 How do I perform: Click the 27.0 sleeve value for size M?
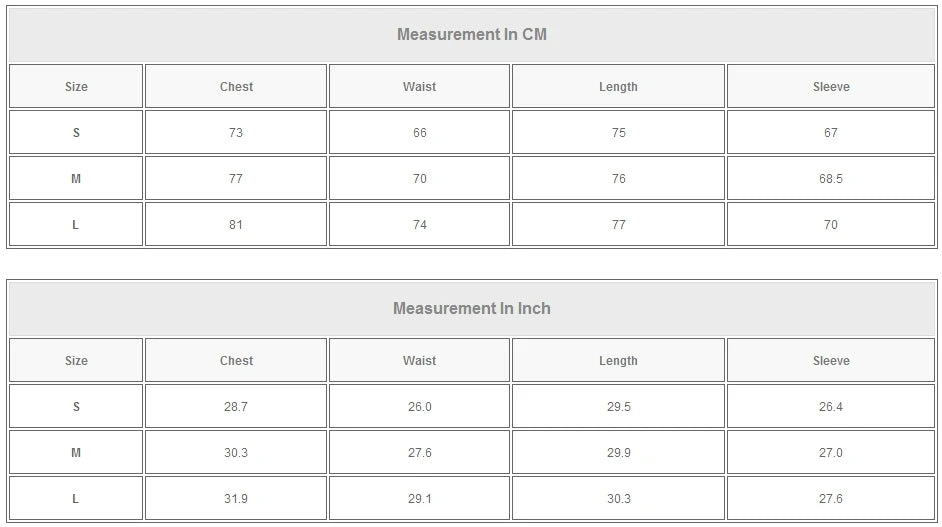[830, 453]
